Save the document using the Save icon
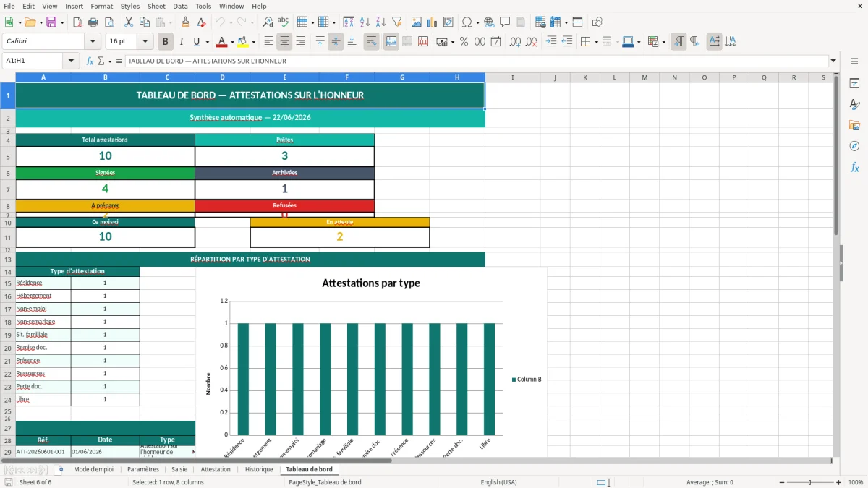Viewport: 868px width, 488px height. [x=51, y=22]
